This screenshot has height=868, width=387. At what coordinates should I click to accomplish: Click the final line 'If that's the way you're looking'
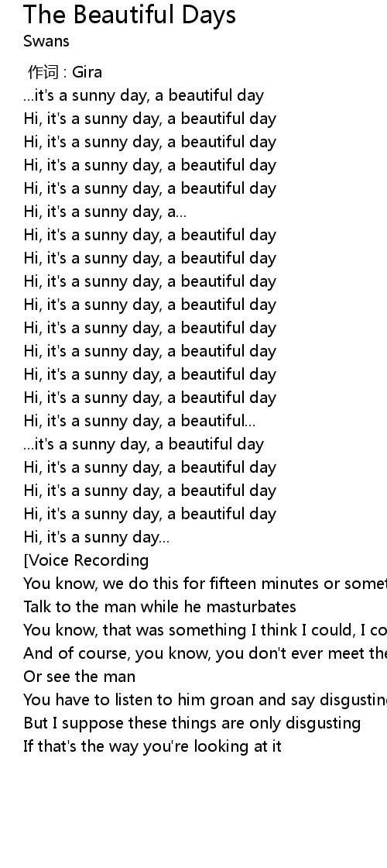[x=152, y=747]
